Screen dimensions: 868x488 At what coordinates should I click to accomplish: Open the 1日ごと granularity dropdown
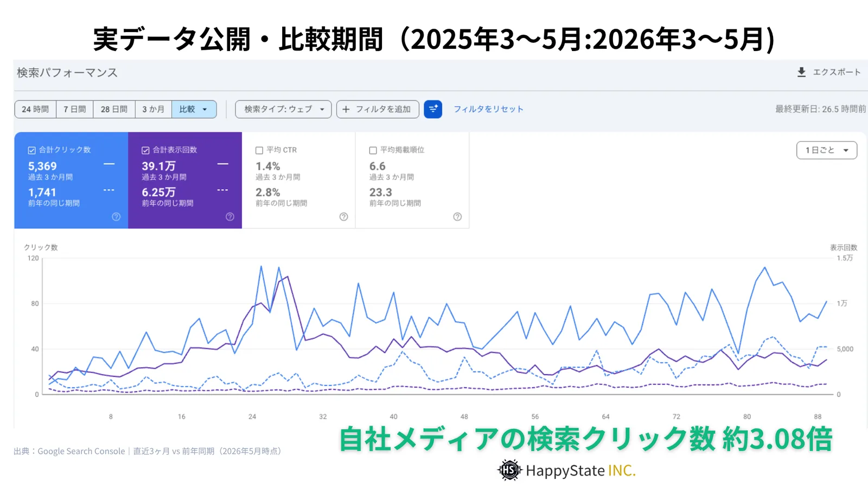827,150
